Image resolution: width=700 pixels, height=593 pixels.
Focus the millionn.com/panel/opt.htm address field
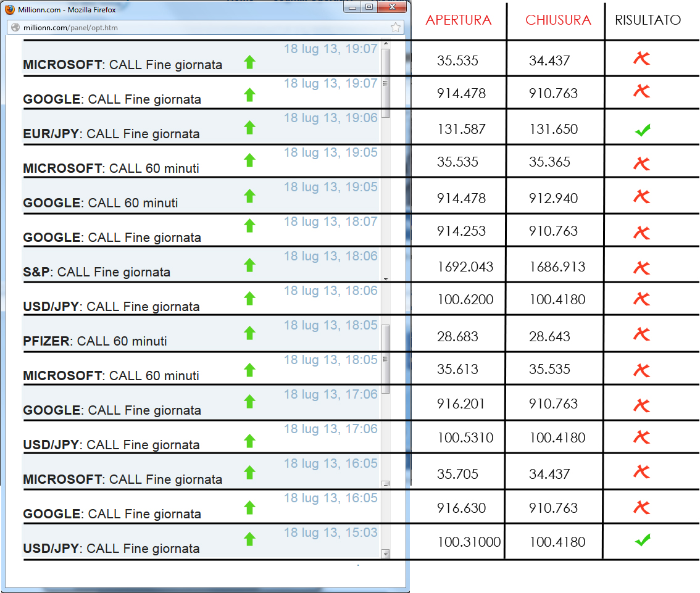coord(206,27)
